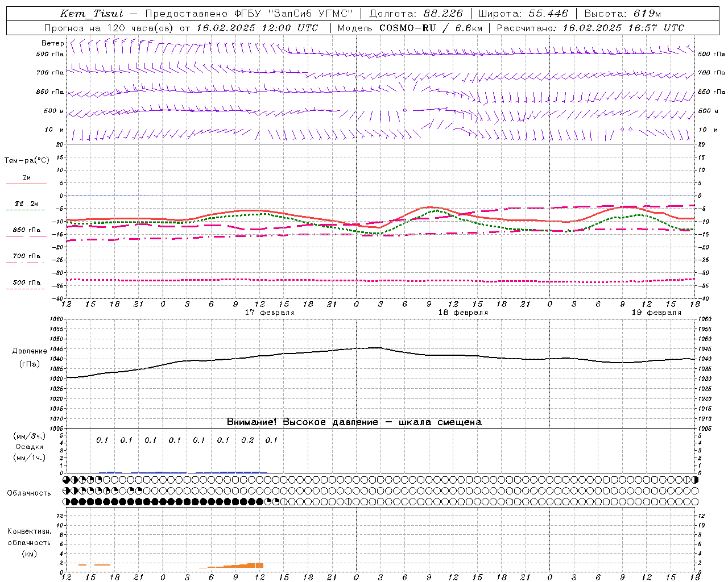Click the 17 февраля date label
Screen dimensions: 728x582
(270, 313)
